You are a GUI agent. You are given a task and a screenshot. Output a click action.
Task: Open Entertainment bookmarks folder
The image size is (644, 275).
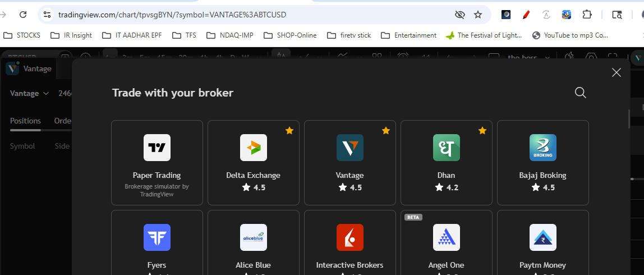[x=408, y=35]
